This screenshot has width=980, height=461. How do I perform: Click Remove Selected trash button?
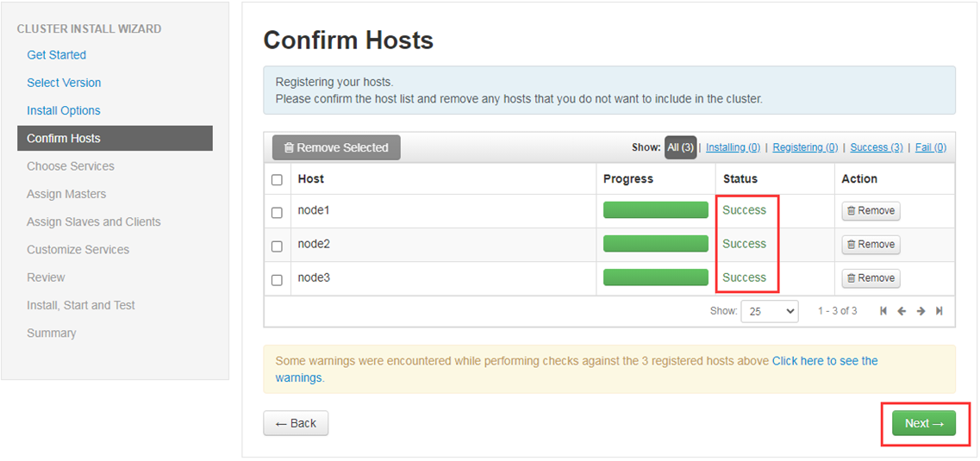pos(336,147)
